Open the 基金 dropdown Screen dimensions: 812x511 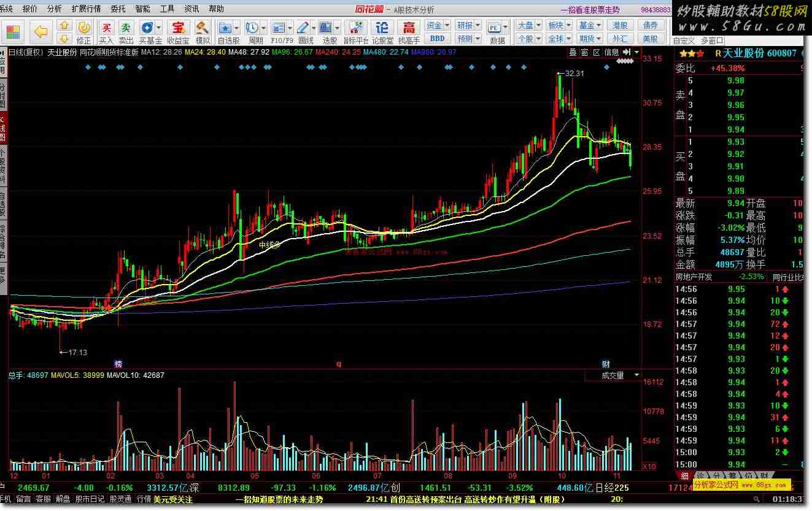point(590,25)
